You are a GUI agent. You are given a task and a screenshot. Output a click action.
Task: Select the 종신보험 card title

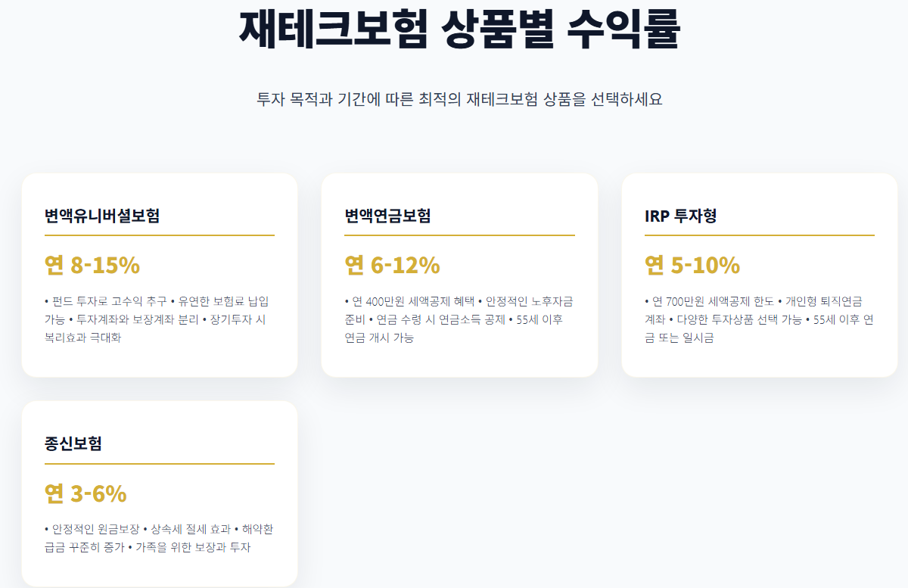coord(73,443)
